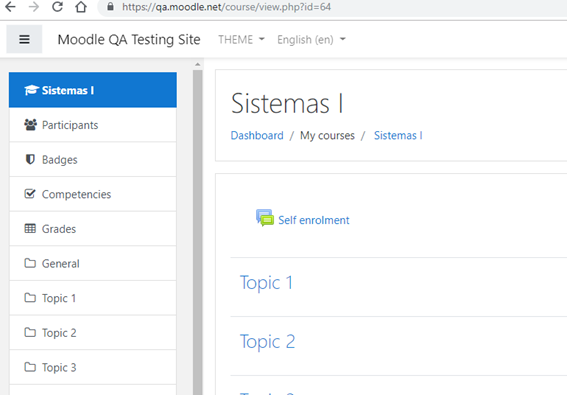Click the My courses breadcrumb text
Viewport: 567px width, 395px height.
(327, 135)
